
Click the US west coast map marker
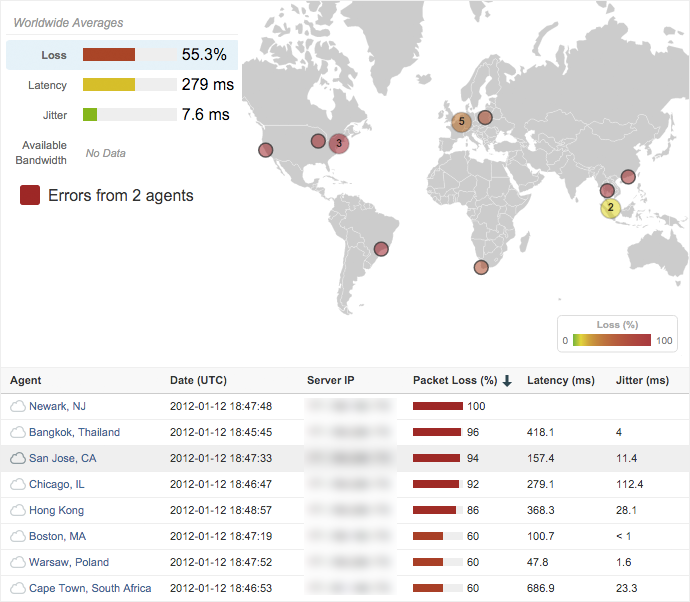(x=265, y=150)
